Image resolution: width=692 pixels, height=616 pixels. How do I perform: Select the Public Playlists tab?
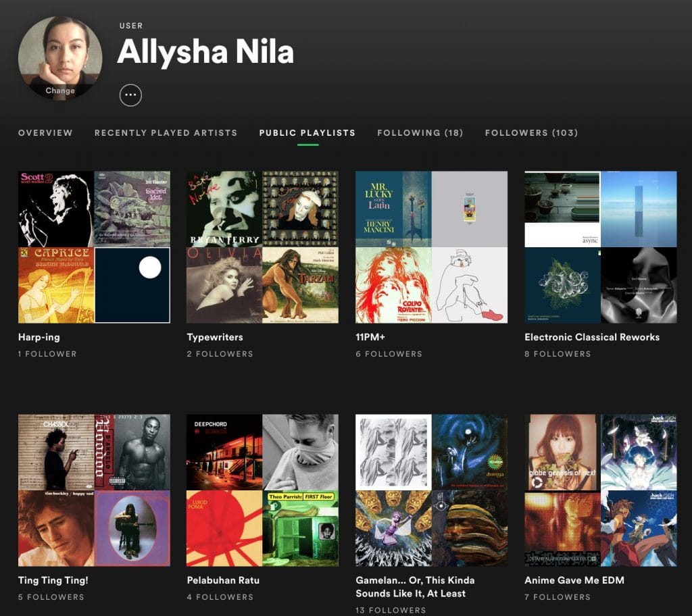tap(307, 133)
